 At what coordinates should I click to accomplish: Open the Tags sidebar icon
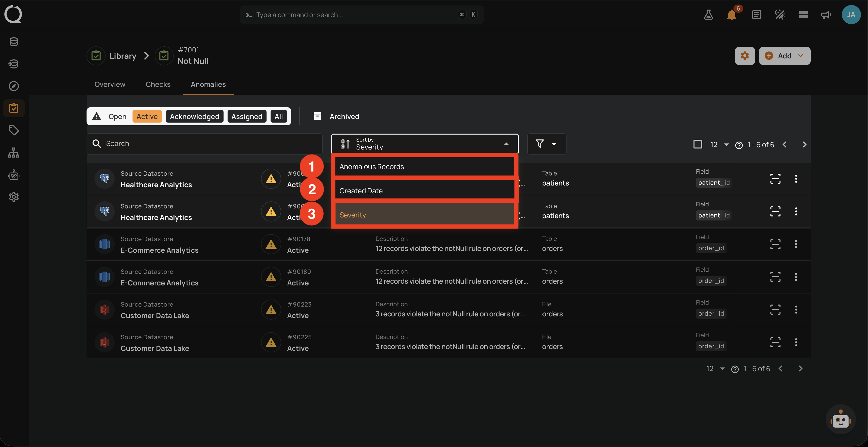tap(14, 130)
